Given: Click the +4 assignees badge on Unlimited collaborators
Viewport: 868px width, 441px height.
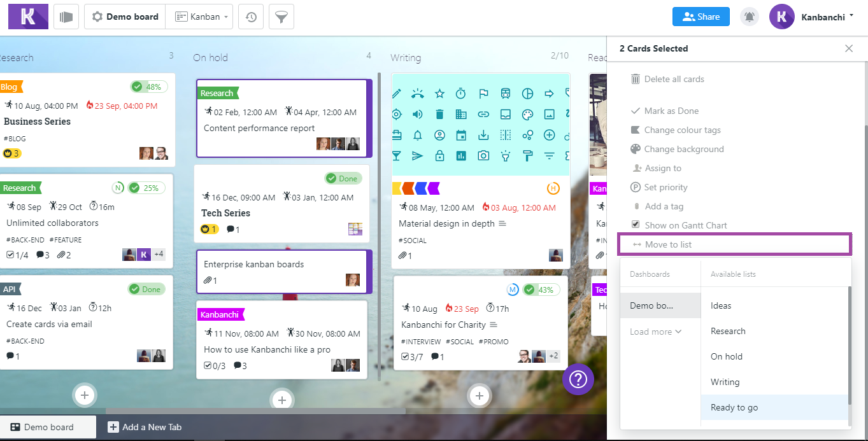Looking at the screenshot, I should point(159,255).
